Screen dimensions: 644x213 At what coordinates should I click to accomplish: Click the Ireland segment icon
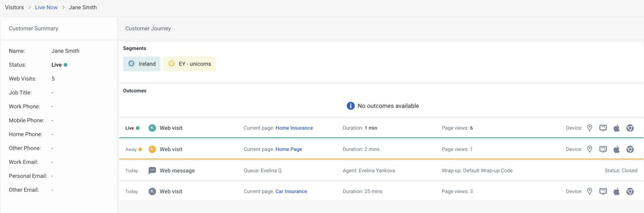[x=131, y=63]
